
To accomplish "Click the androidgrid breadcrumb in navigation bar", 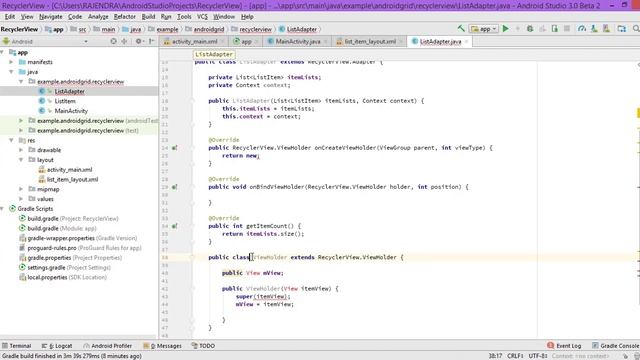I will pos(204,29).
